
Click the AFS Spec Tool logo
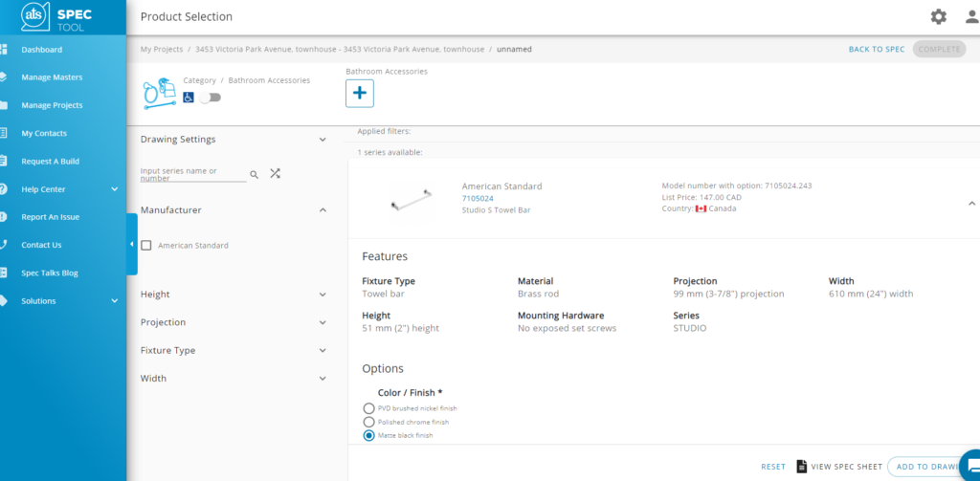coord(56,16)
